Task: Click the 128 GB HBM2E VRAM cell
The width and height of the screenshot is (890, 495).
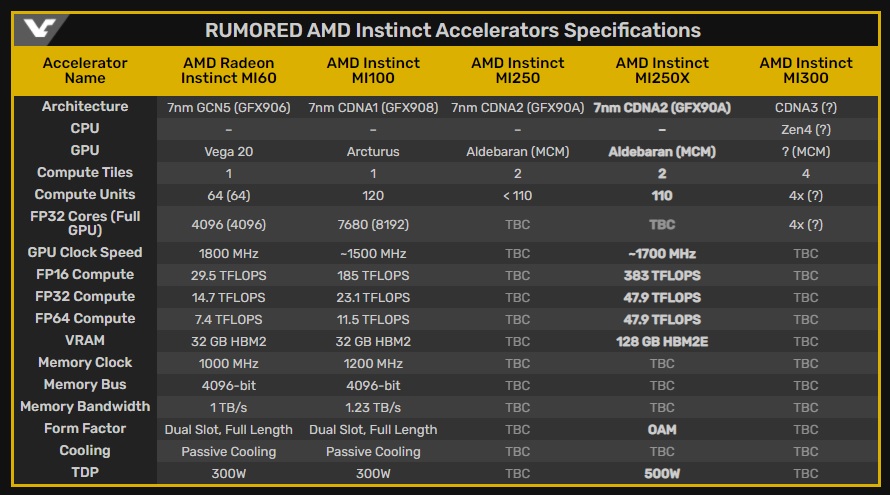Action: (x=661, y=342)
